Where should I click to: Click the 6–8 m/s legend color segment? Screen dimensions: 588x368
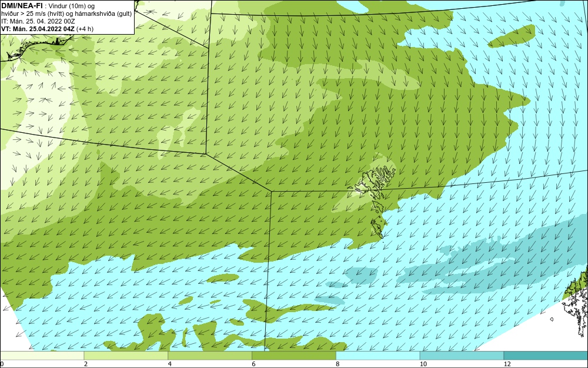[294, 356]
